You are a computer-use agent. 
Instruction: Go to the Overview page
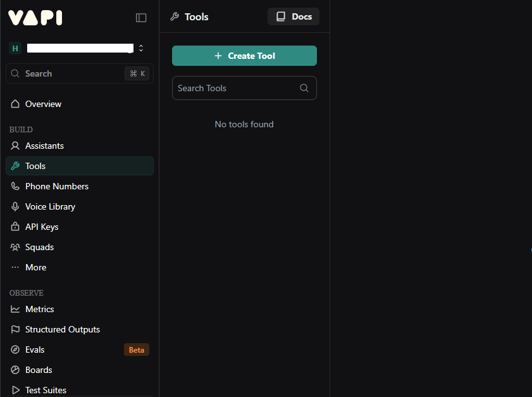[x=43, y=104]
